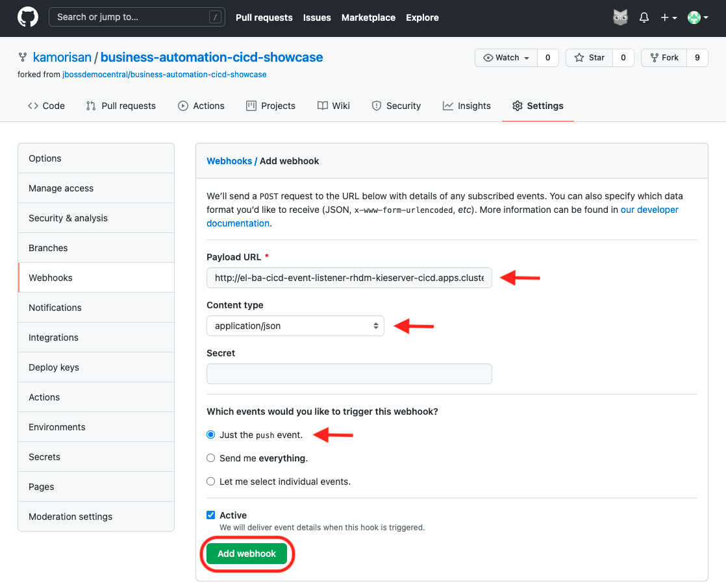726x588 pixels.
Task: Click the Search or jump to box
Action: click(x=136, y=17)
